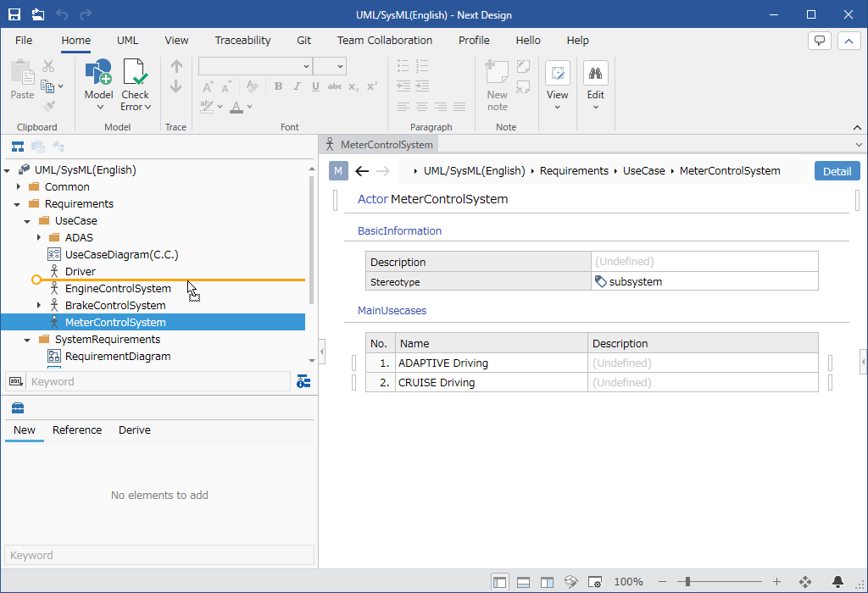This screenshot has height=593, width=868.
Task: Expand the ADAS folder
Action: (x=39, y=238)
